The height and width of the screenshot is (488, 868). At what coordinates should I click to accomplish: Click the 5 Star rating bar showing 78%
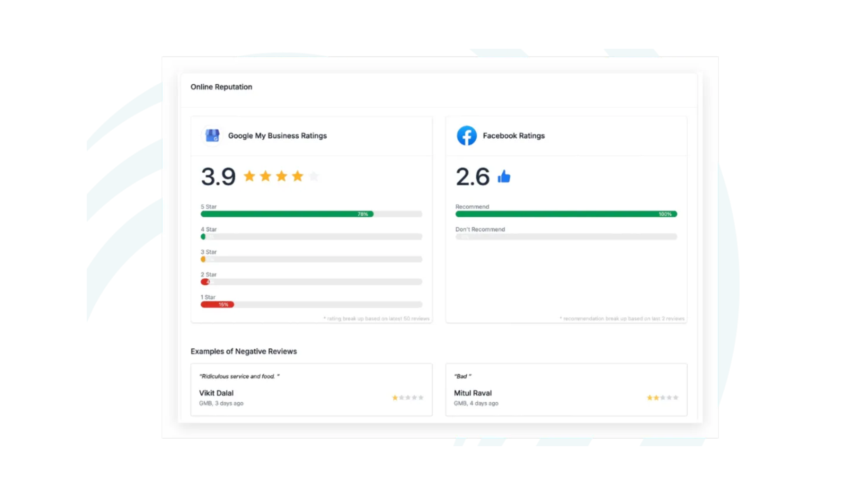287,214
